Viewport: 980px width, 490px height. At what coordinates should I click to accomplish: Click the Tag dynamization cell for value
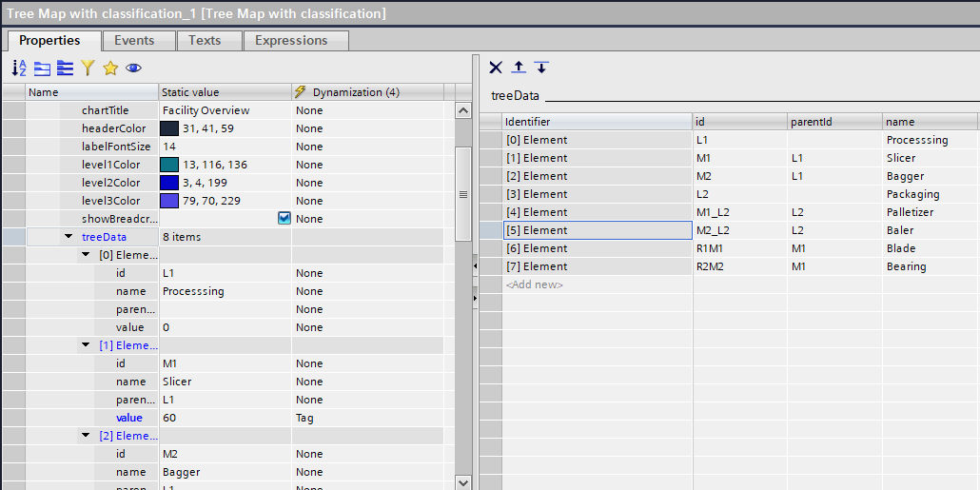pyautogui.click(x=367, y=418)
